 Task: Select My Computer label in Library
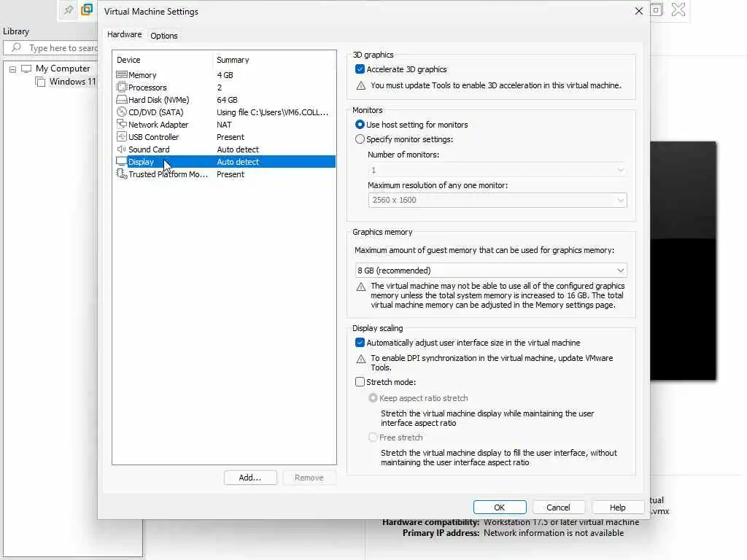[63, 69]
